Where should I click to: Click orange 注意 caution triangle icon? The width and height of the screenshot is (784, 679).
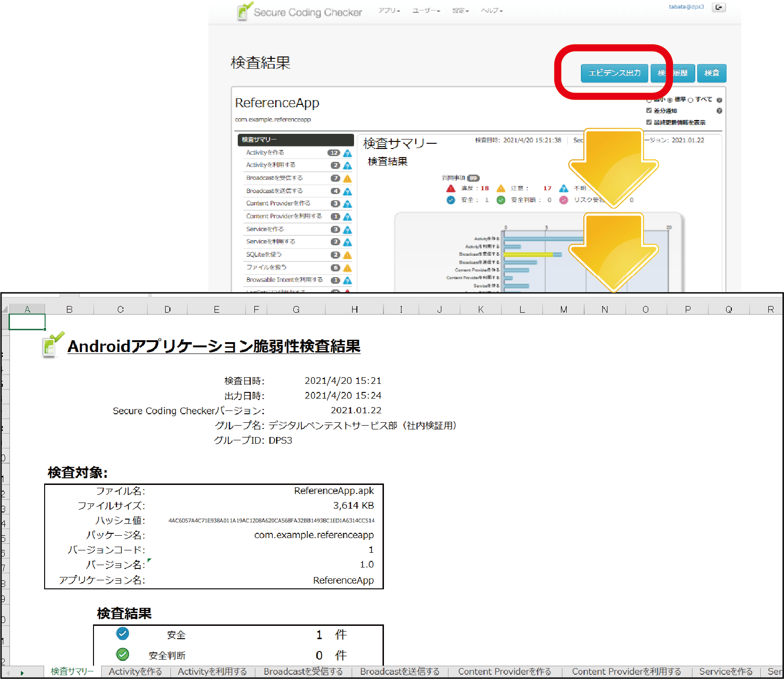pyautogui.click(x=501, y=188)
